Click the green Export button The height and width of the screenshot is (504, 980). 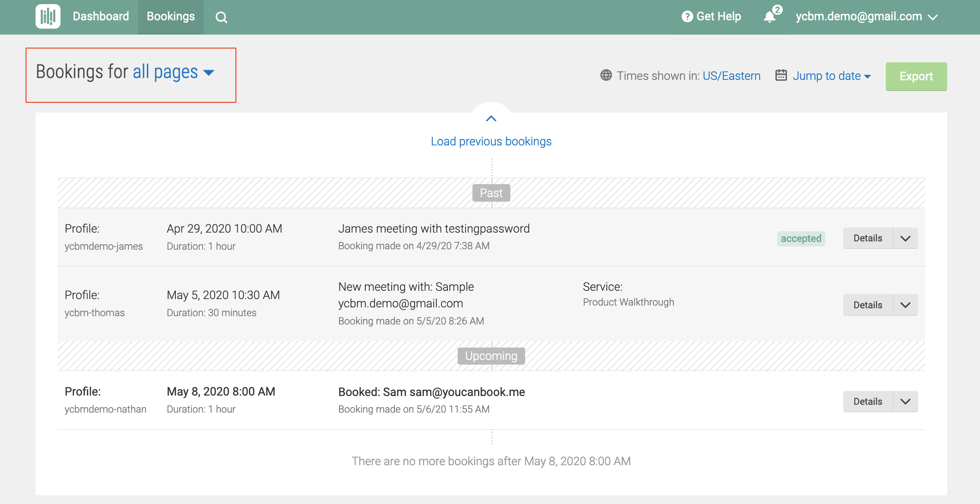pyautogui.click(x=916, y=77)
